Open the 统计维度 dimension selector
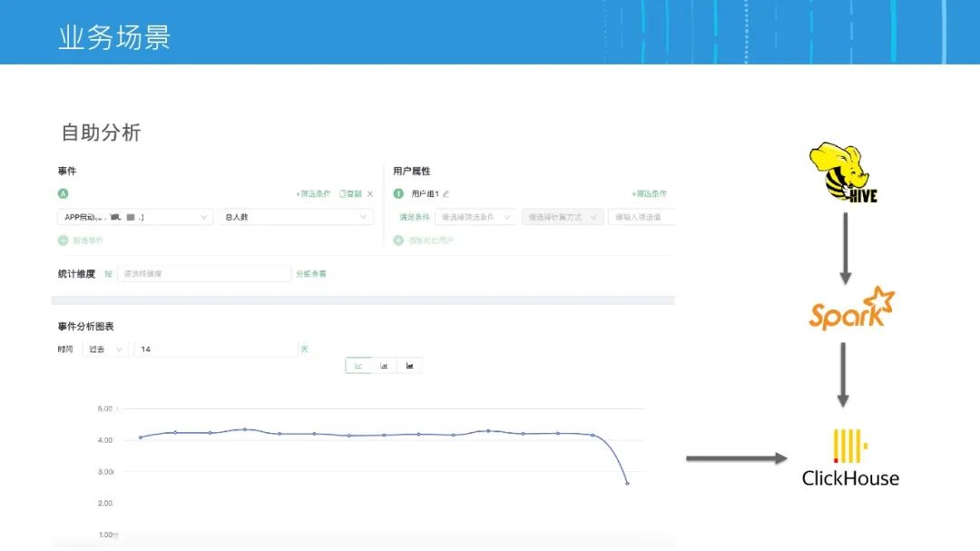Image resolution: width=980 pixels, height=551 pixels. (204, 273)
